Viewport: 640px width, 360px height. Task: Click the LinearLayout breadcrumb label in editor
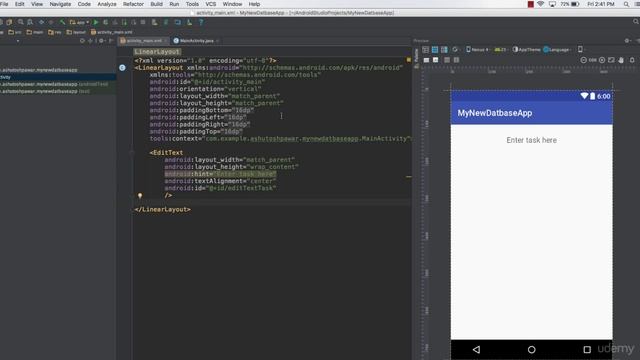157,52
